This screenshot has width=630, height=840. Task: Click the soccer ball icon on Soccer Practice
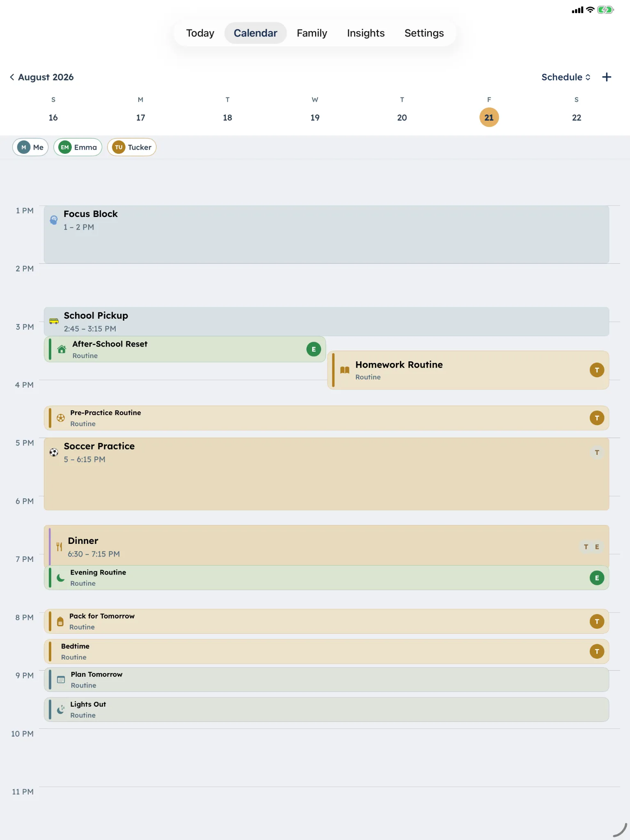tap(54, 452)
